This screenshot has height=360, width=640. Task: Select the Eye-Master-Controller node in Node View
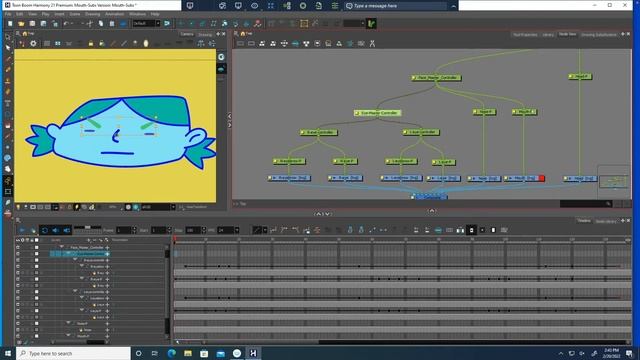tap(378, 113)
